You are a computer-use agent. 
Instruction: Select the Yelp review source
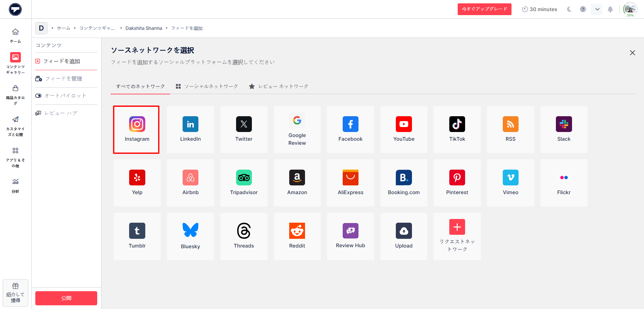click(137, 183)
